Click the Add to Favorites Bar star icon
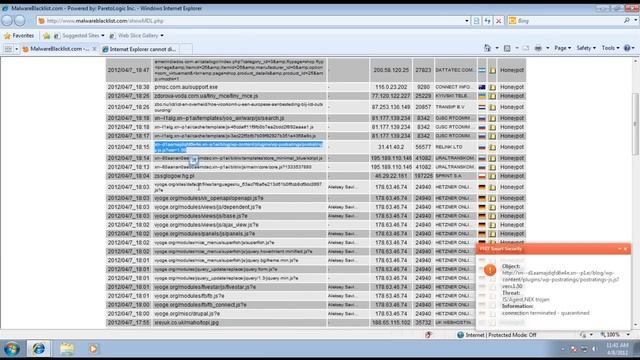640x360 pixels. pyautogui.click(x=46, y=36)
